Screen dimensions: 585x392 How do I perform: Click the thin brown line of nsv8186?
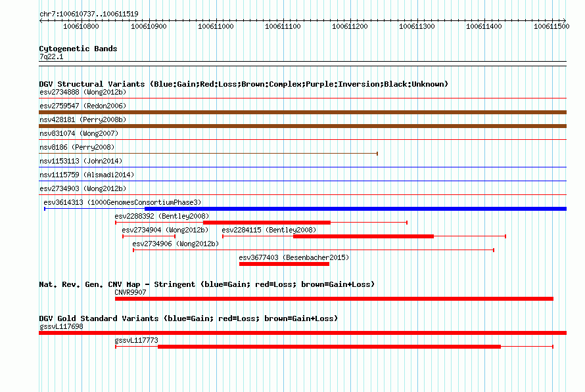coord(208,154)
